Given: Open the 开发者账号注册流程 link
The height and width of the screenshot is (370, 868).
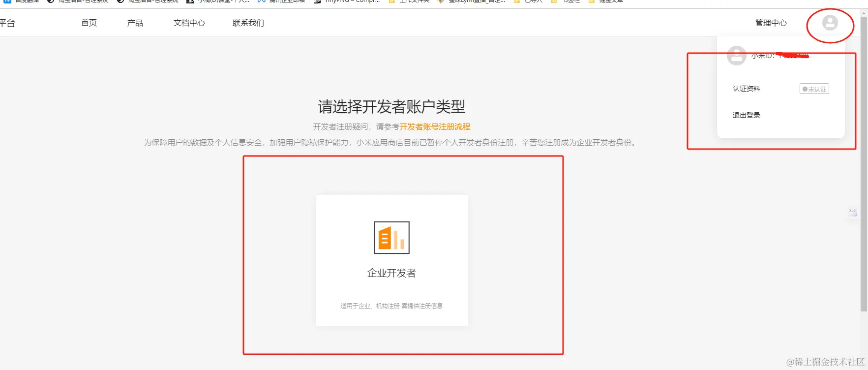Looking at the screenshot, I should tap(435, 127).
